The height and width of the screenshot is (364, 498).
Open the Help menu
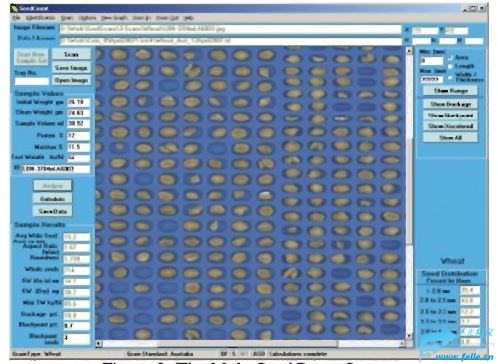pyautogui.click(x=188, y=18)
